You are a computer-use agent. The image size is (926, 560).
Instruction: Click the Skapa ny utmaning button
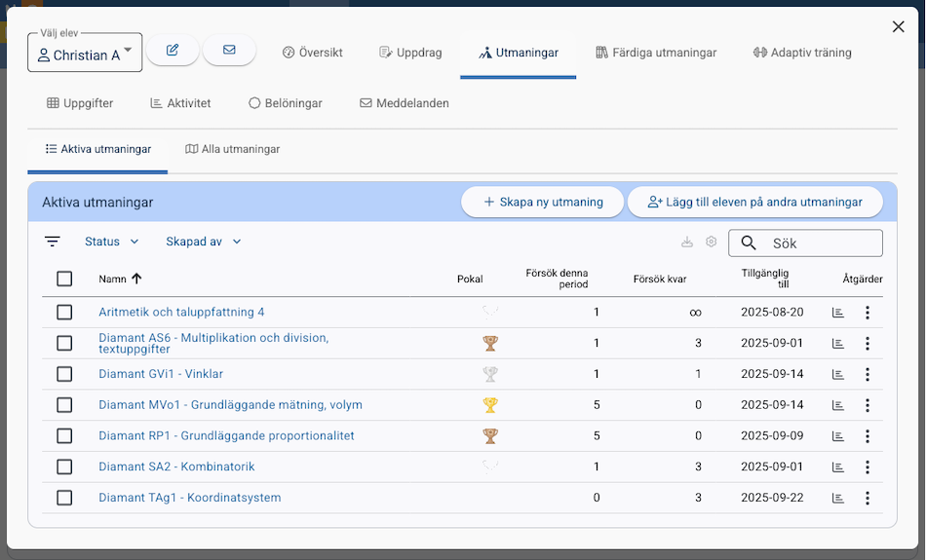pyautogui.click(x=542, y=203)
